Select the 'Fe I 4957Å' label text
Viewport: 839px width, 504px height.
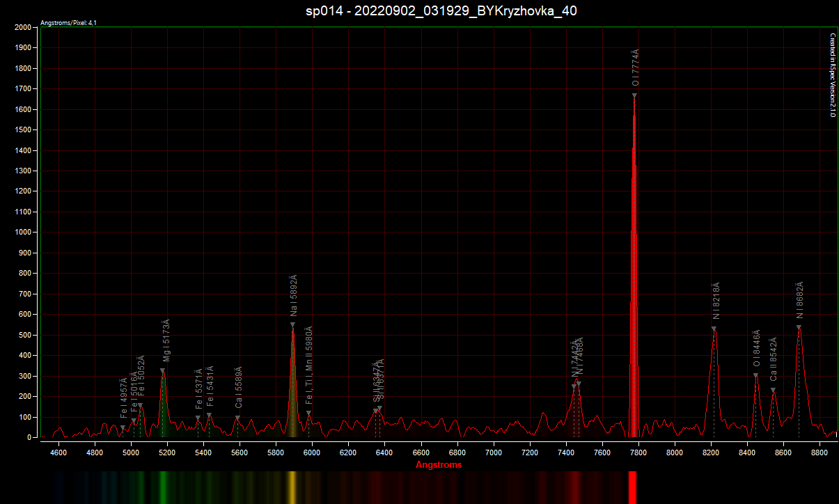tap(124, 397)
